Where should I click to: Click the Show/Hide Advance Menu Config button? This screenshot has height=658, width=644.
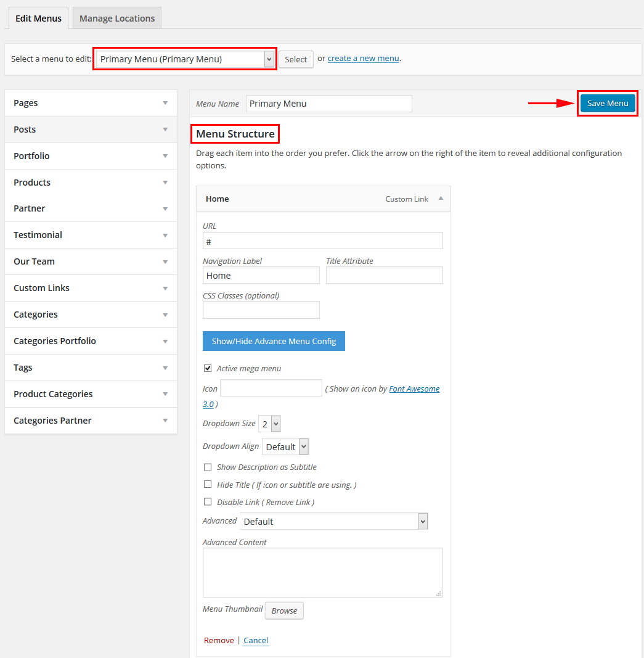(274, 341)
